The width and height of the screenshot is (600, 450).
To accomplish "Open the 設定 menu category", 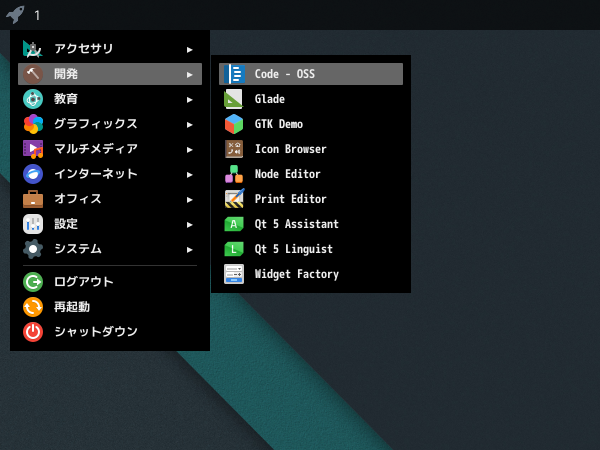I will pos(110,224).
